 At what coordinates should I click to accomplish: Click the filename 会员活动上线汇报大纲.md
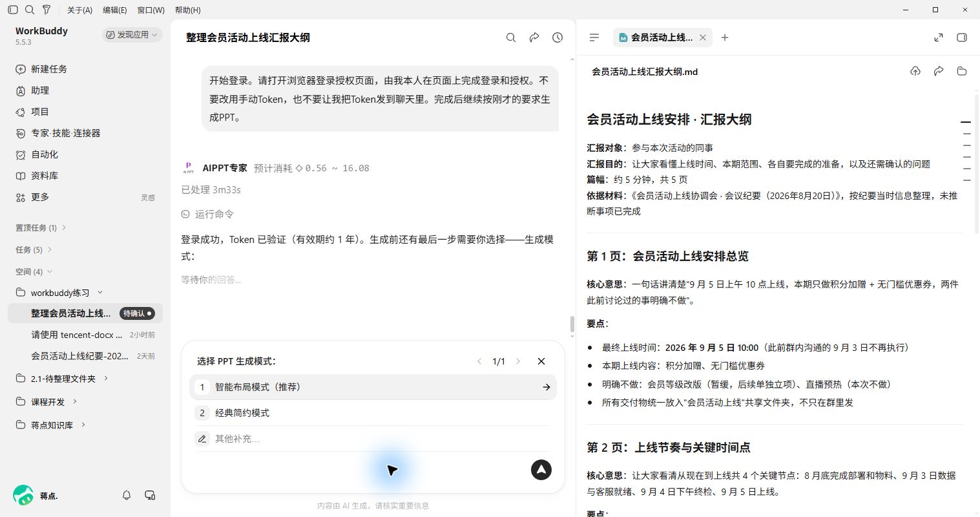click(645, 72)
